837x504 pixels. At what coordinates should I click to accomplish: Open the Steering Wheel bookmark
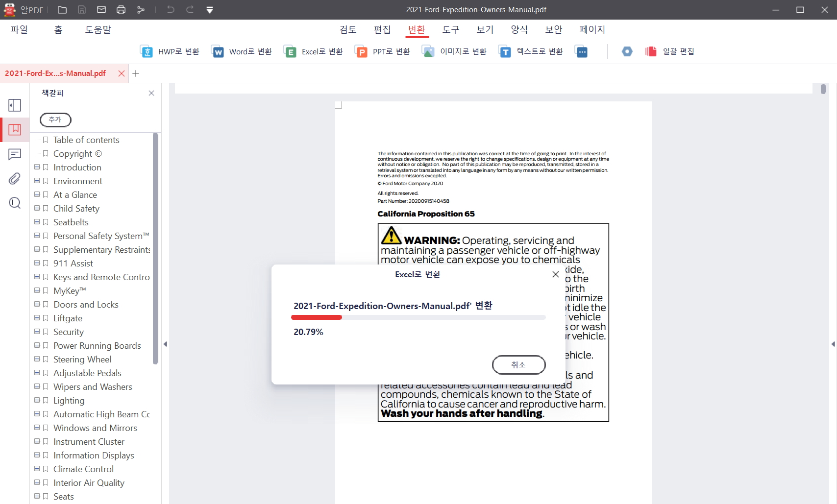[82, 360]
